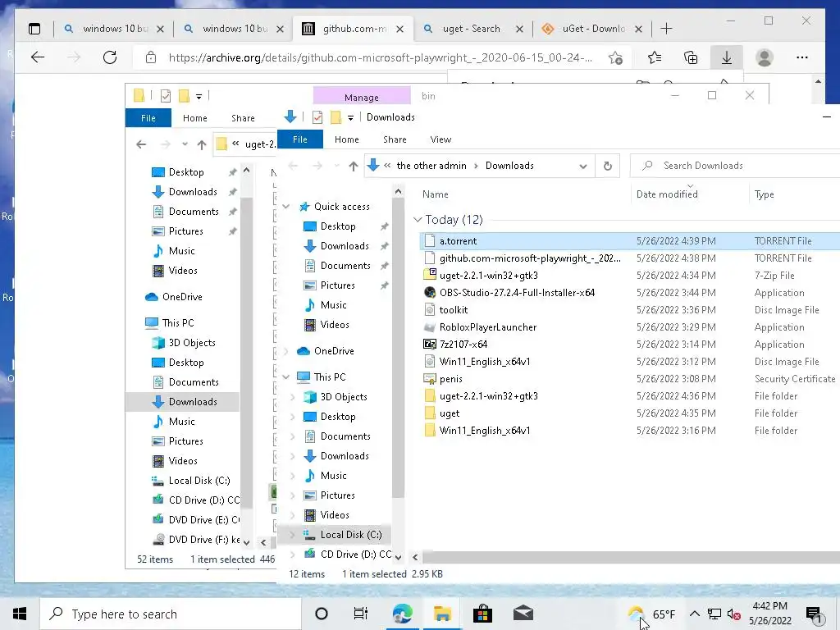Open Mail app from taskbar
This screenshot has height=630, width=840.
pyautogui.click(x=523, y=614)
